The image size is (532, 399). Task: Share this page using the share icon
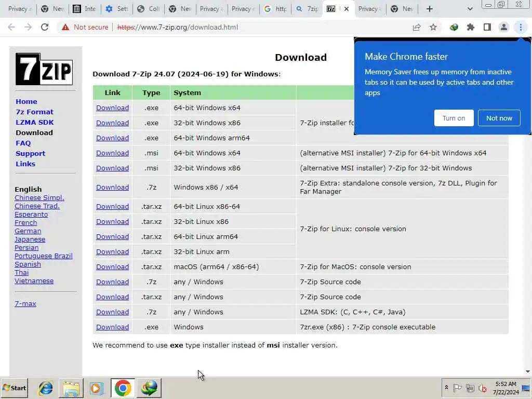[x=417, y=27]
